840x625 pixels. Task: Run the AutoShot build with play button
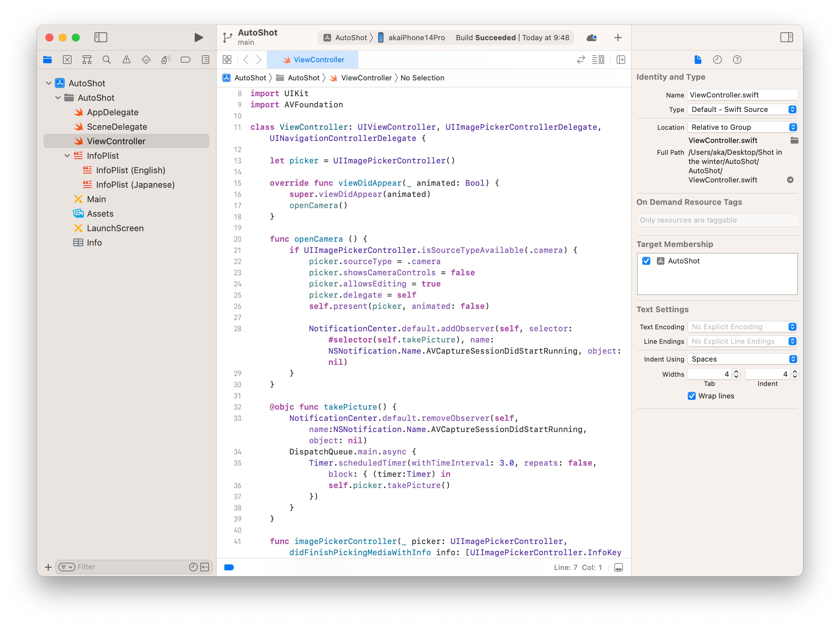198,38
